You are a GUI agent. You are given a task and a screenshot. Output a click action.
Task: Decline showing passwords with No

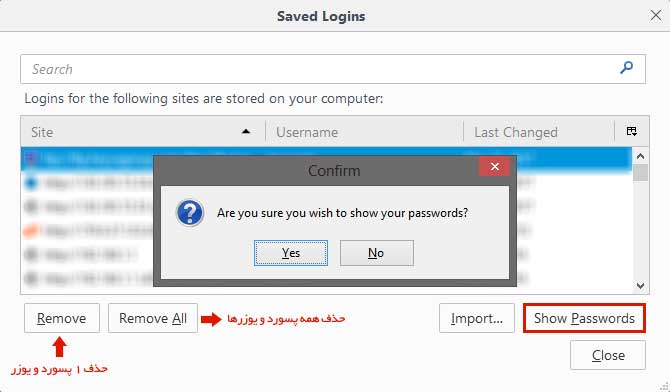pyautogui.click(x=376, y=253)
